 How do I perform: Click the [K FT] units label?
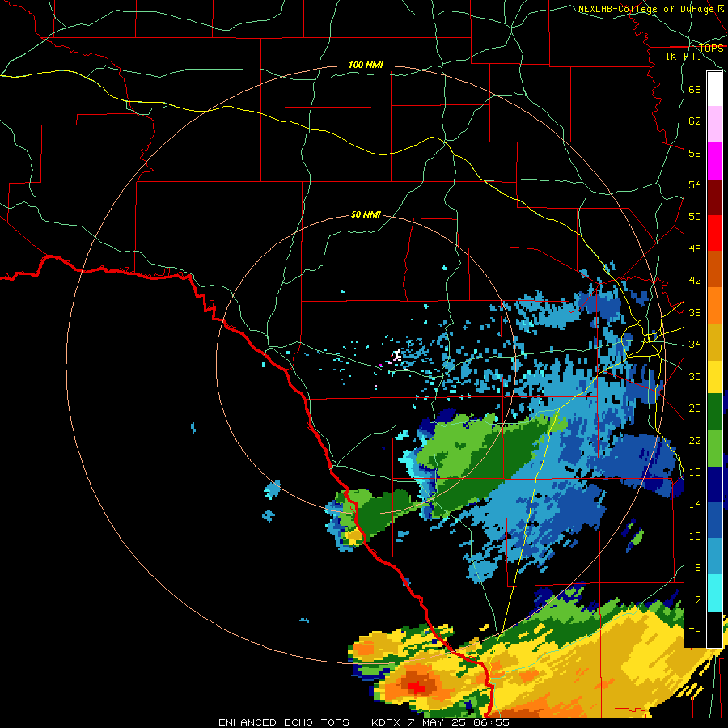(x=684, y=57)
